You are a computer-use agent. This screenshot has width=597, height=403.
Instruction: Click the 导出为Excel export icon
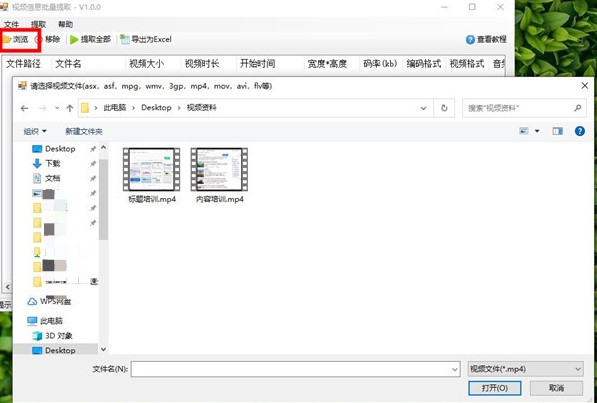[x=125, y=39]
